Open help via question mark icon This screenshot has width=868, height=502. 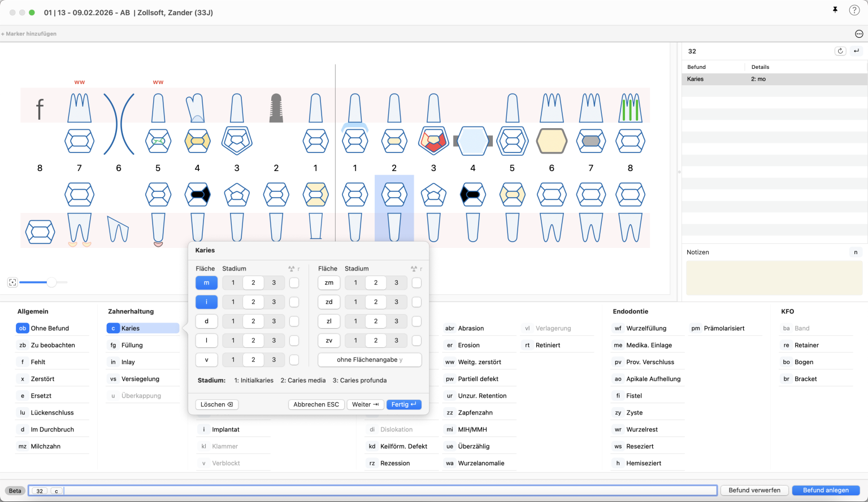(854, 10)
